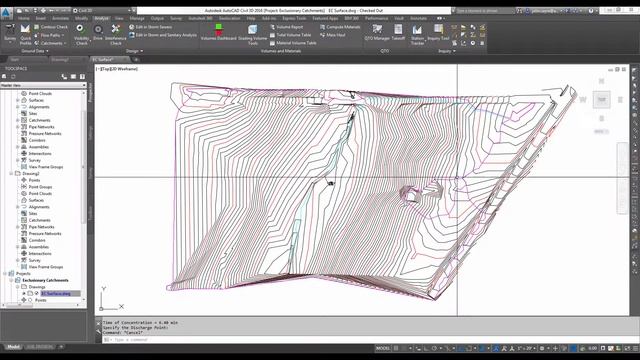Open the Volumes Dashboard
Image resolution: width=640 pixels, height=360 pixels.
click(218, 32)
